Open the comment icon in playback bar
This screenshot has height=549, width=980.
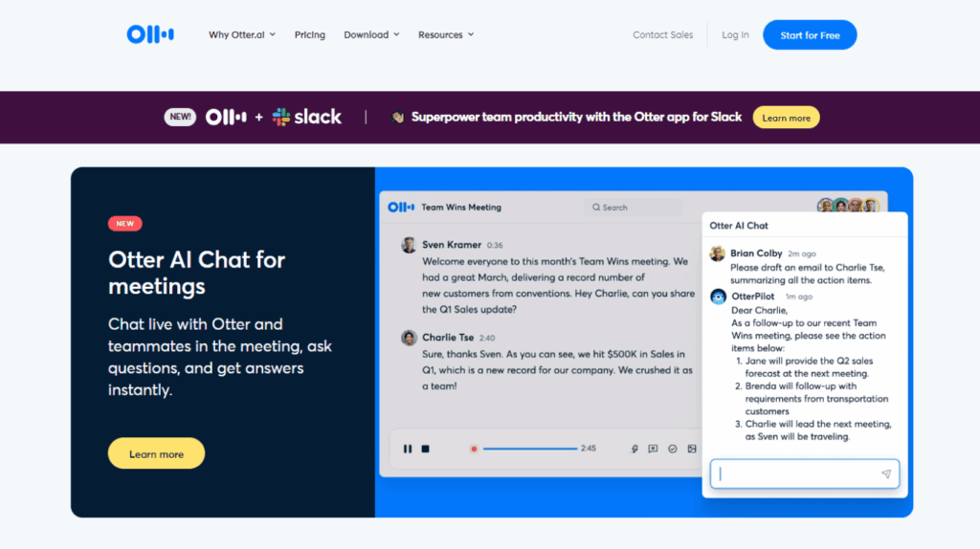pyautogui.click(x=653, y=449)
